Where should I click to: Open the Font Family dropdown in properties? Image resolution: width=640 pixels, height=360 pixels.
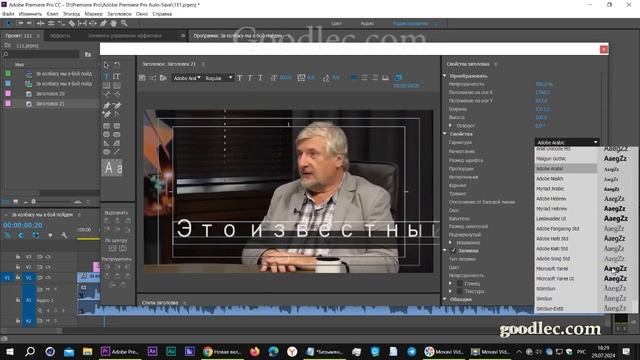coord(567,142)
